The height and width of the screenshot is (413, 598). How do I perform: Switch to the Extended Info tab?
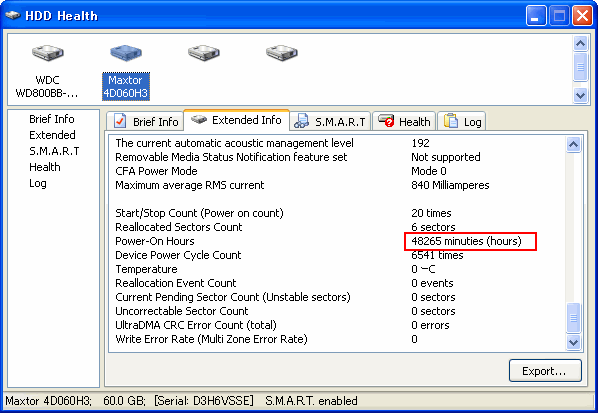coord(236,120)
